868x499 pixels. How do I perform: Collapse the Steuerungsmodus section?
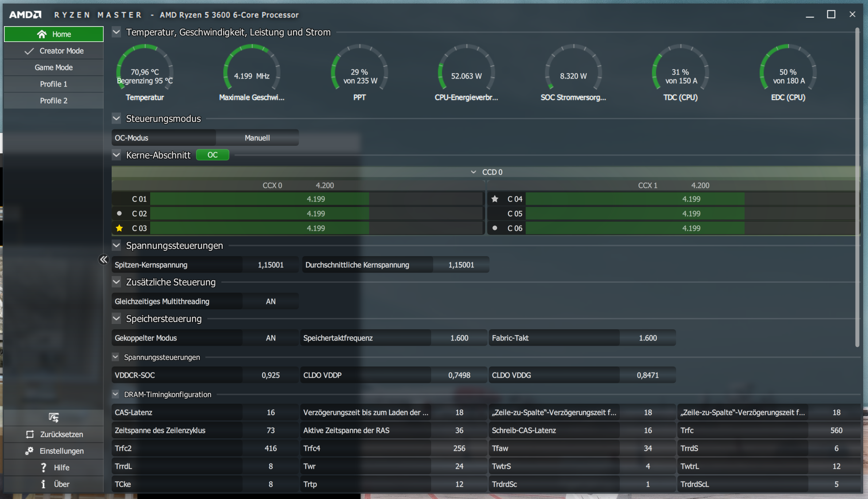(117, 118)
